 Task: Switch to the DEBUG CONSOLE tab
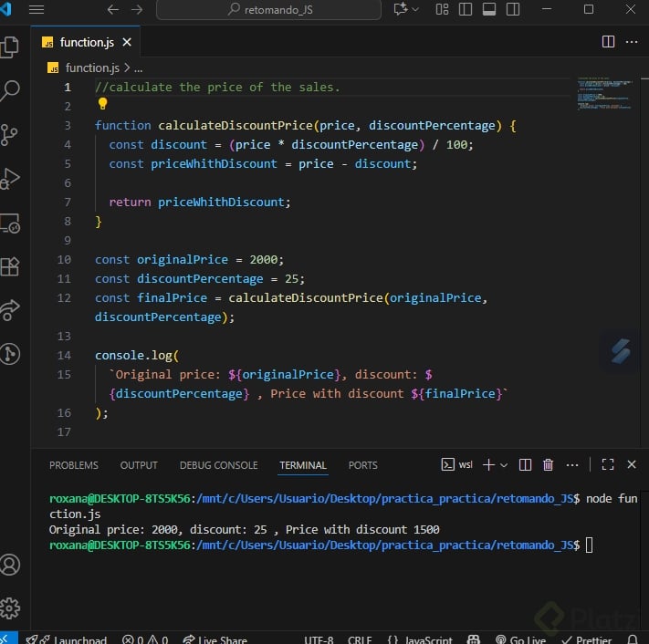218,465
